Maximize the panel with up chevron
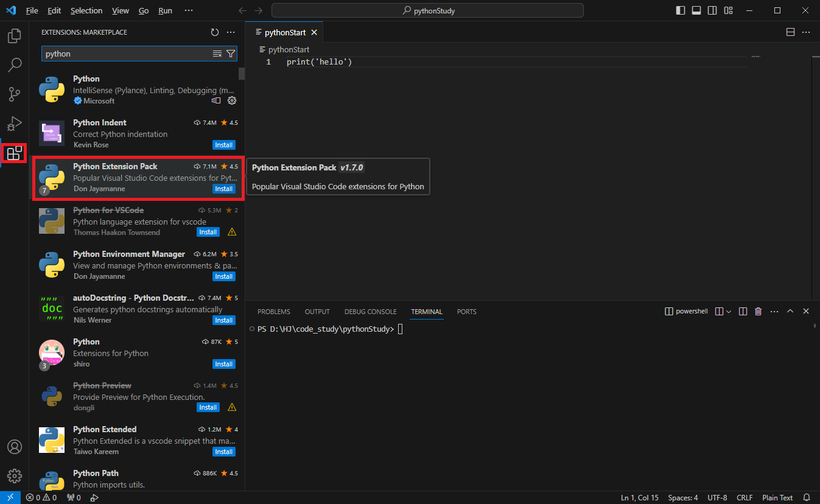Image resolution: width=820 pixels, height=504 pixels. click(x=790, y=312)
